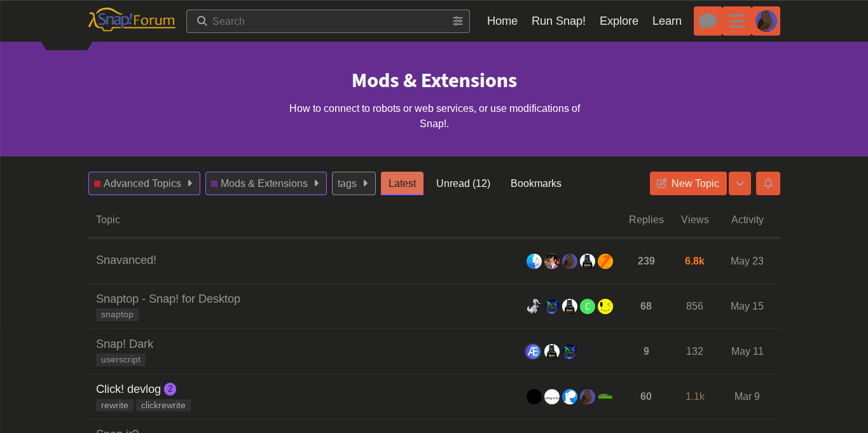This screenshot has width=868, height=433.
Task: Click the green C avatar on Snaptop topic
Action: click(x=588, y=306)
